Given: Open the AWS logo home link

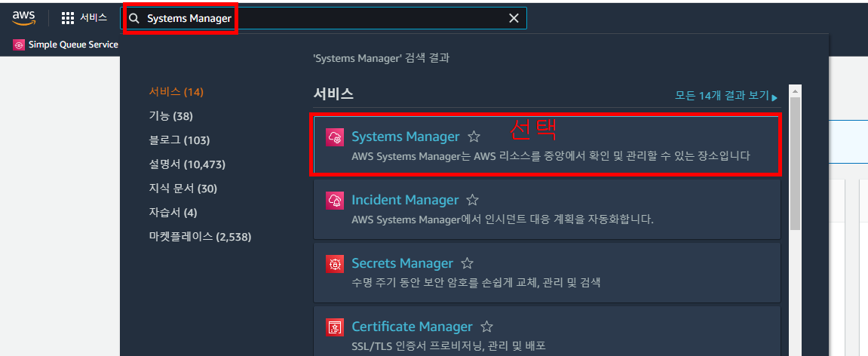Looking at the screenshot, I should pyautogui.click(x=24, y=18).
